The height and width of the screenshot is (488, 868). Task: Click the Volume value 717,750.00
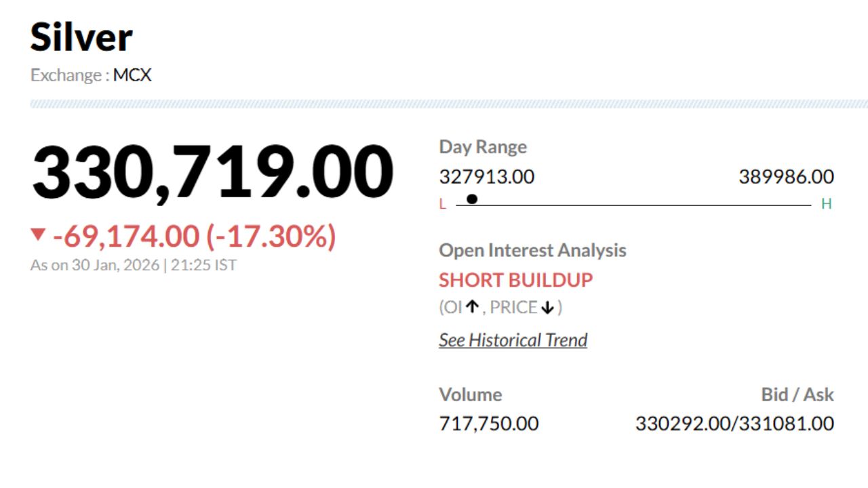coord(488,424)
